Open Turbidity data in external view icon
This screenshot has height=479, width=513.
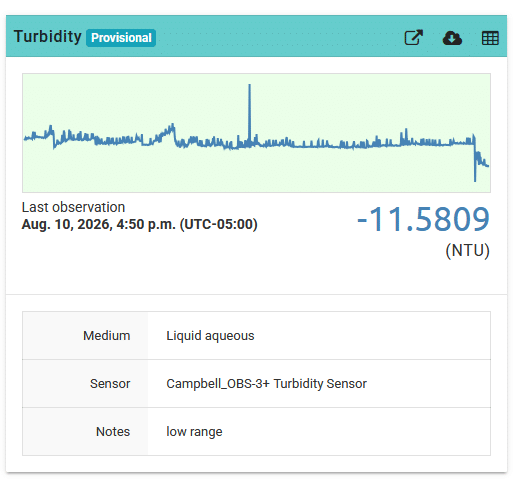(x=413, y=37)
